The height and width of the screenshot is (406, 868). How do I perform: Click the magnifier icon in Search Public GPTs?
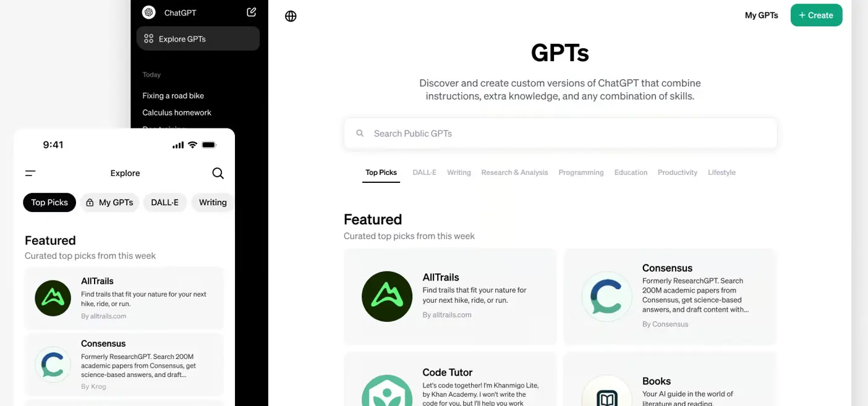[x=360, y=133]
